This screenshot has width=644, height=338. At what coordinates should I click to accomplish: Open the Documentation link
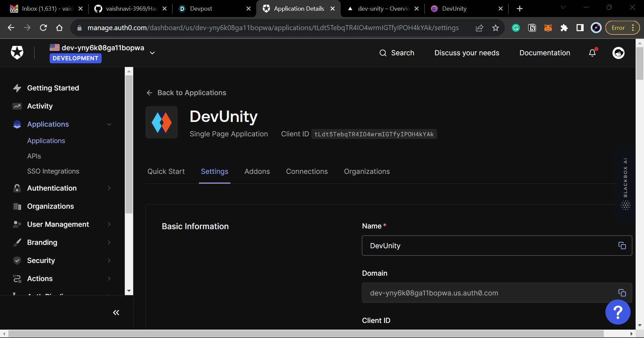point(545,53)
